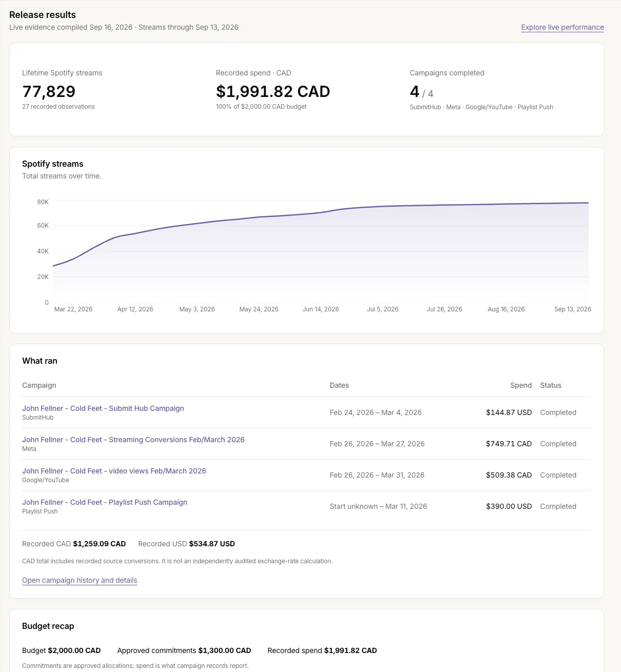This screenshot has height=672, width=621.
Task: Click the Budget recap section heading
Action: pos(48,626)
